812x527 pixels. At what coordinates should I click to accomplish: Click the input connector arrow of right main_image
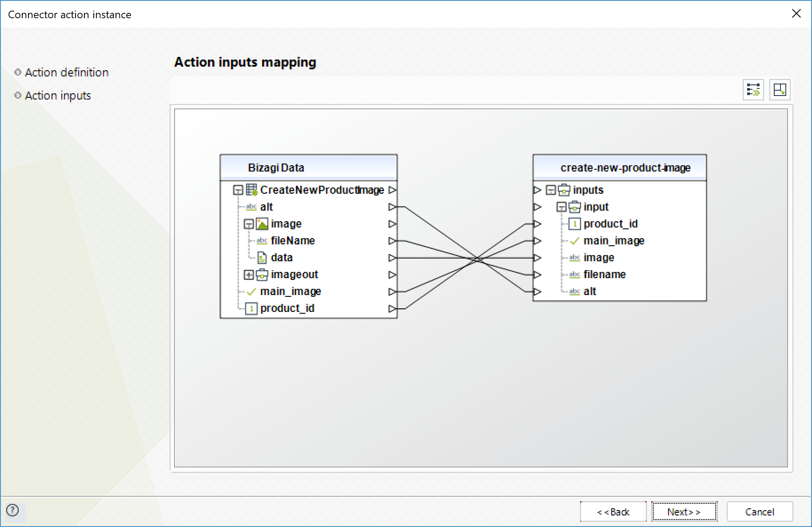tap(537, 240)
